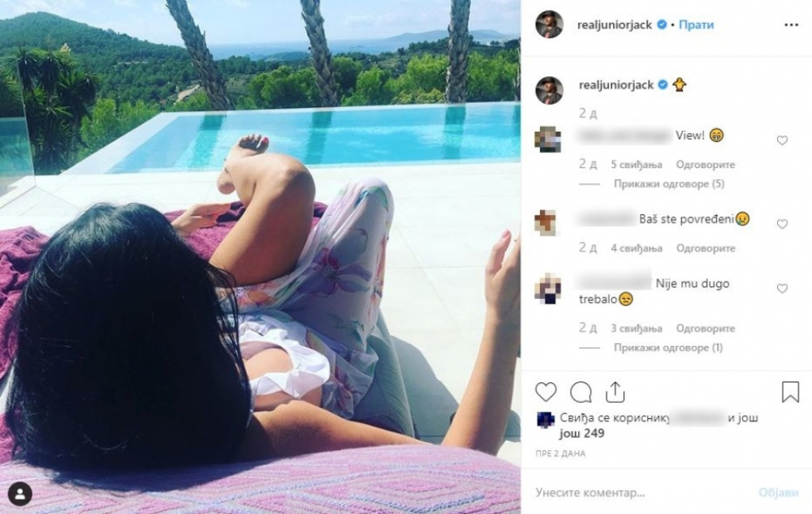The width and height of the screenshot is (812, 514).
Task: Like the "View!" comment
Action: coord(782,140)
